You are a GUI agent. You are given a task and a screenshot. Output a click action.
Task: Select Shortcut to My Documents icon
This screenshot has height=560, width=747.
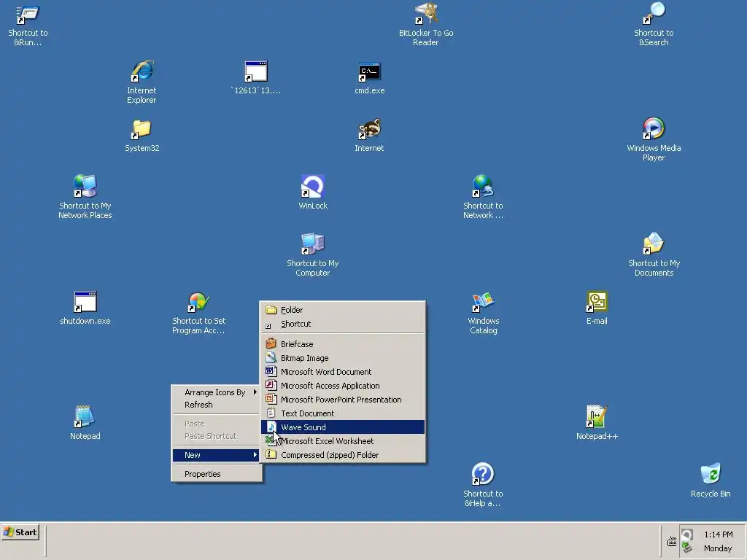[654, 254]
